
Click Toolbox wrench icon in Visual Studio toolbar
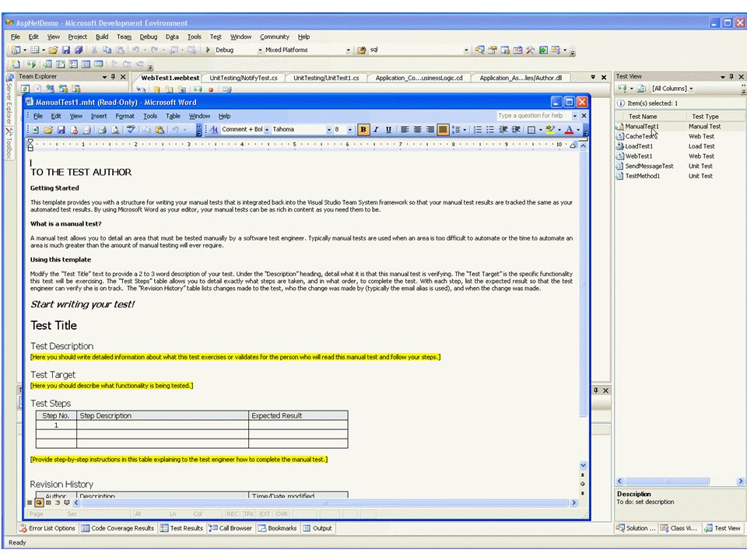pyautogui.click(x=530, y=50)
